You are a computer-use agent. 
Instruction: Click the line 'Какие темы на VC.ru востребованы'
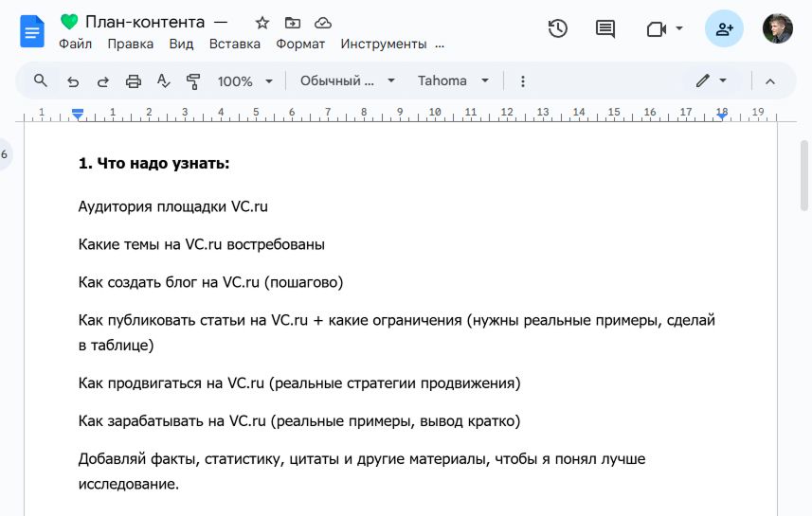(x=202, y=244)
